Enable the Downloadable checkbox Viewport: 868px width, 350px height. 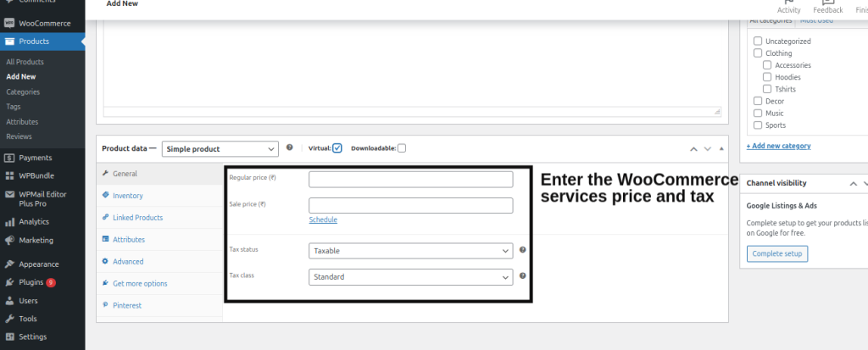pos(402,148)
